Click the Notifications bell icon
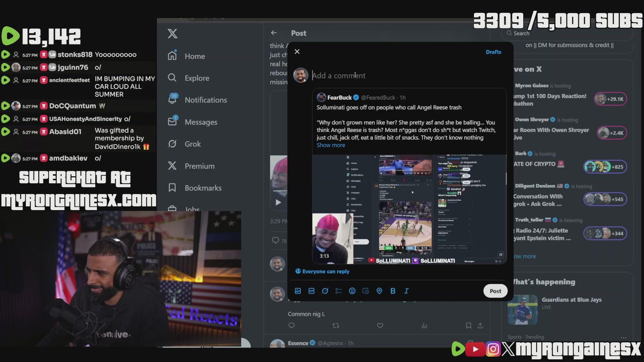 point(172,100)
